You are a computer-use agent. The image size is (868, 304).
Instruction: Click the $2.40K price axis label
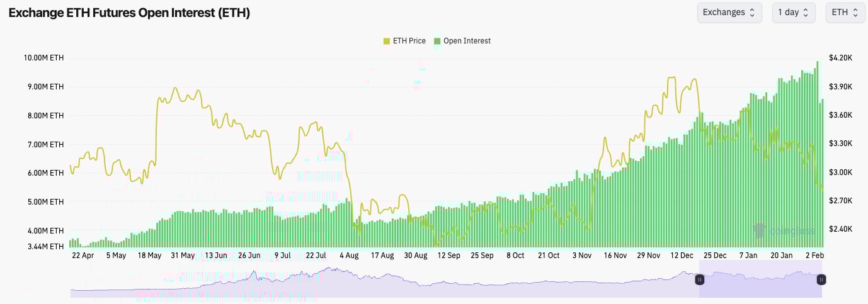point(841,230)
